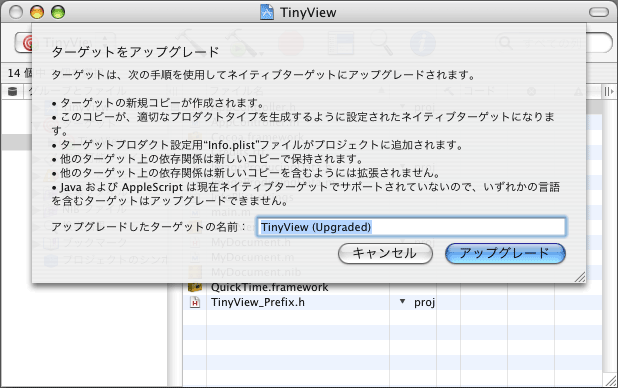Open the disclosure triangle next to proj

click(402, 302)
